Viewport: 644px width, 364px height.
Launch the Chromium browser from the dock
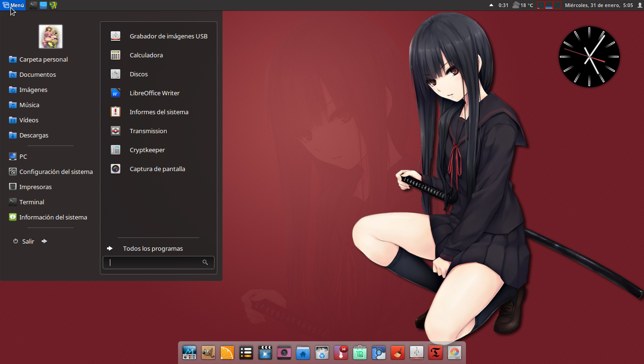click(379, 352)
